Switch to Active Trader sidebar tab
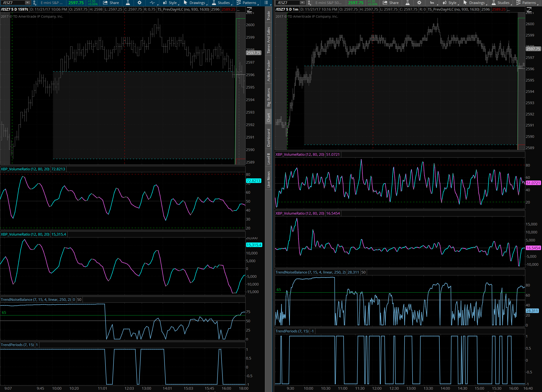Image resolution: width=542 pixels, height=392 pixels. tap(268, 71)
